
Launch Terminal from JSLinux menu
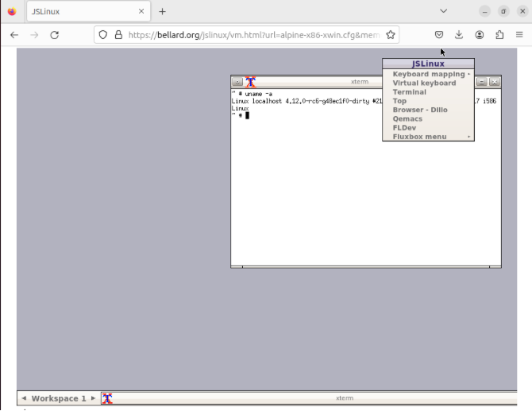click(428, 92)
